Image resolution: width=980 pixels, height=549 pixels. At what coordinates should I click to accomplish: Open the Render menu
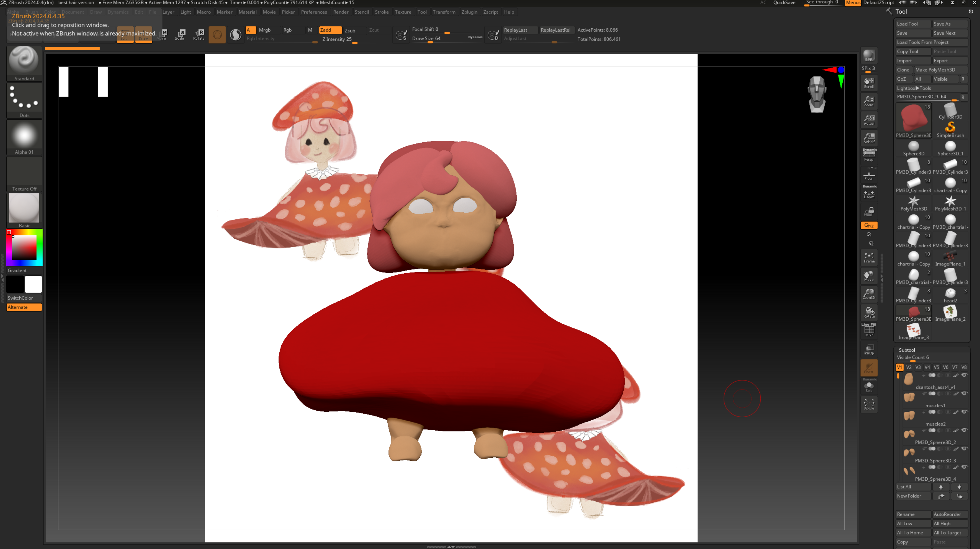click(x=340, y=12)
